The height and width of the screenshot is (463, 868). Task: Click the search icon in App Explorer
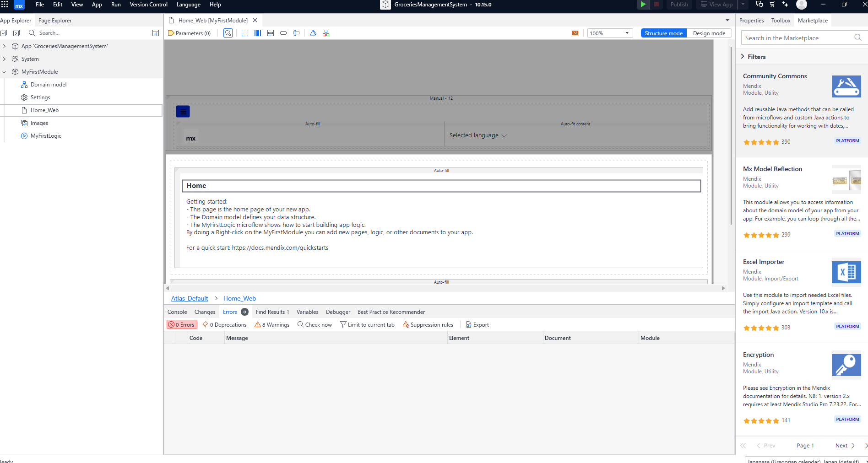coord(31,32)
